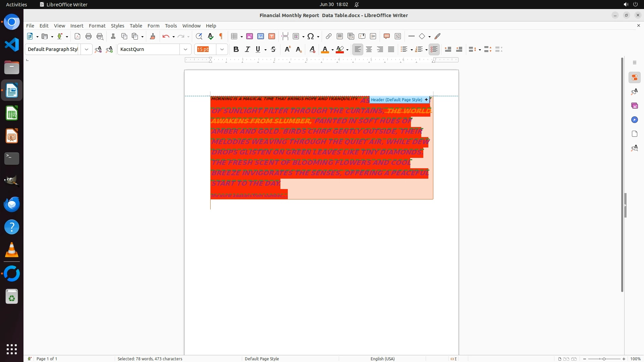Click the Insert Special Character omega icon
Viewport: 644px width, 362px height.
tap(311, 37)
